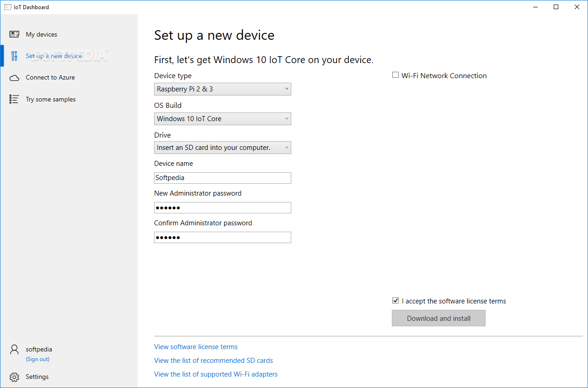Click the Download and install button
The image size is (588, 388).
pos(438,318)
